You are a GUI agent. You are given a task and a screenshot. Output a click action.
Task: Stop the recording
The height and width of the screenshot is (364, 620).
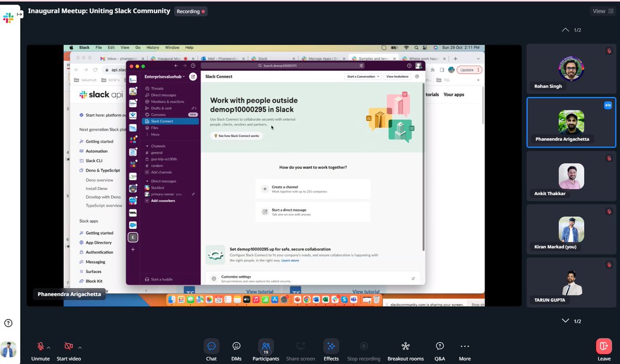(x=364, y=350)
